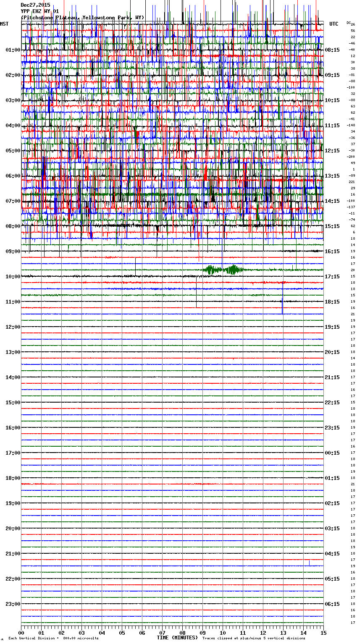The image size is (357, 644).
Task: Click the UTC time zone header
Action: coord(333,24)
